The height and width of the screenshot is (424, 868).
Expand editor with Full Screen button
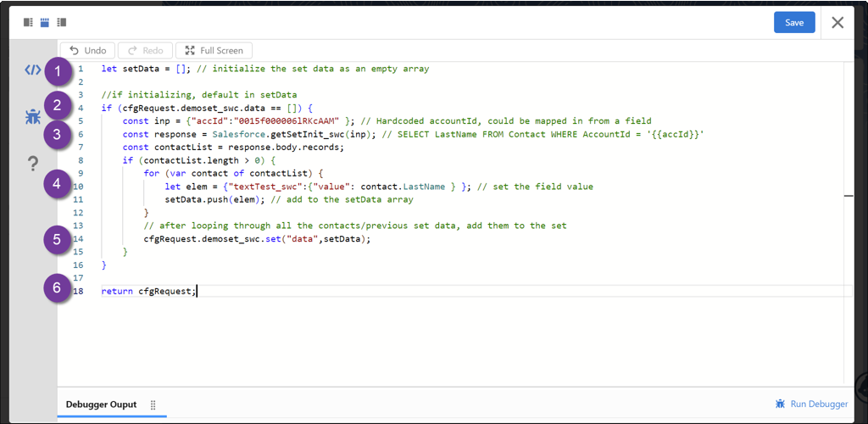pyautogui.click(x=214, y=50)
